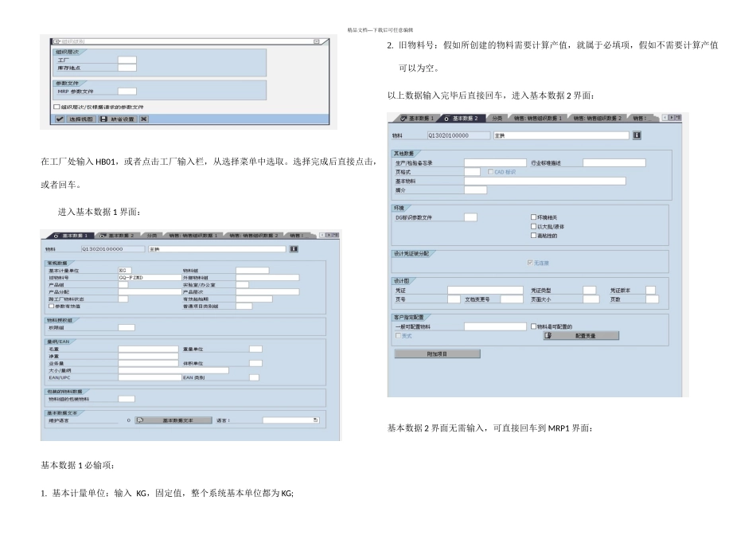756x535 pixels.
Task: Open the 语言 dropdown in 基本数据文本 section
Action: (316, 420)
